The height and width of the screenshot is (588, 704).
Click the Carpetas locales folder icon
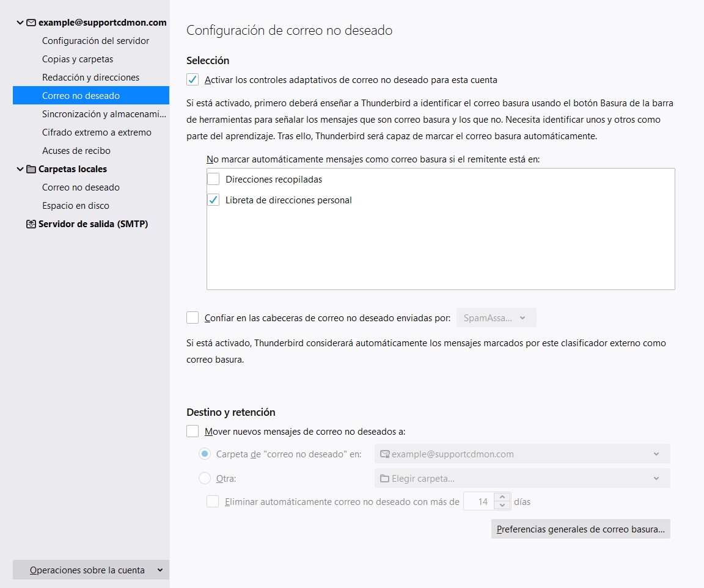(x=31, y=169)
